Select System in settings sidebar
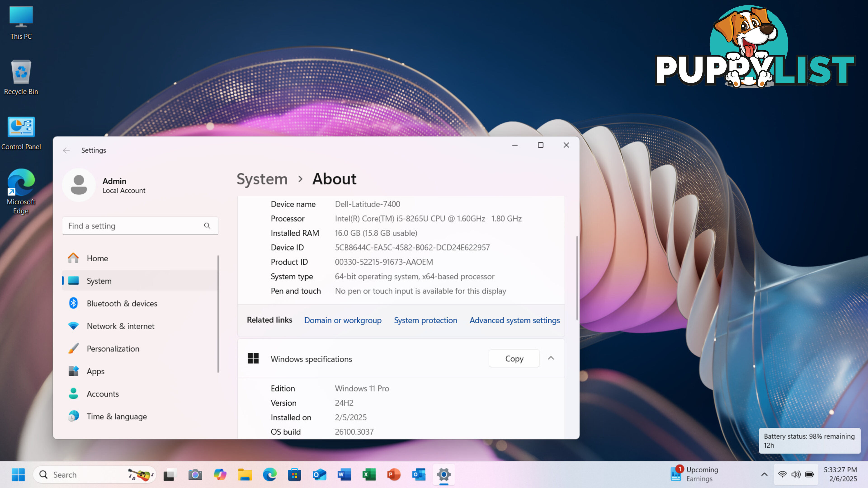The image size is (868, 488). (140, 281)
